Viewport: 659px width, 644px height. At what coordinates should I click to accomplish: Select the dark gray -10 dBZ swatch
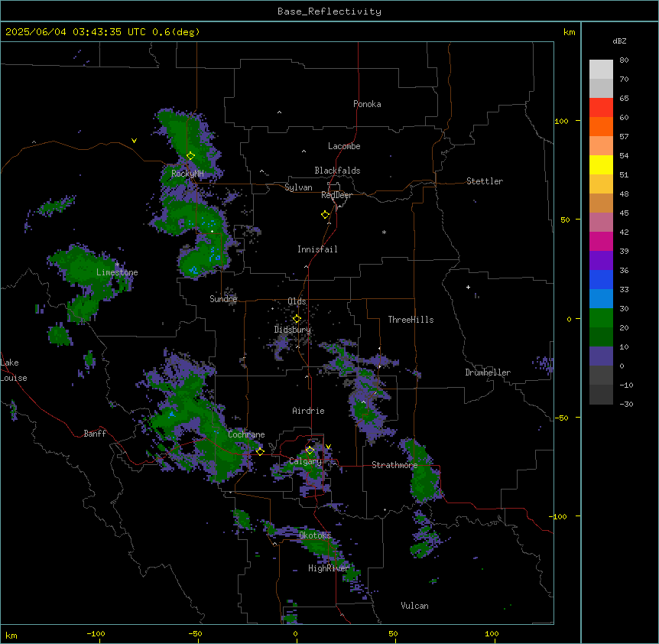[x=601, y=395]
